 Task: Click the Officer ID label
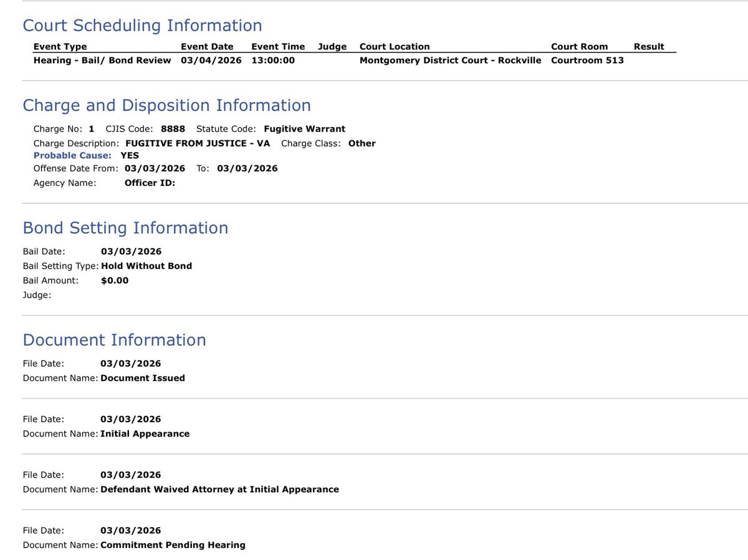(x=150, y=183)
